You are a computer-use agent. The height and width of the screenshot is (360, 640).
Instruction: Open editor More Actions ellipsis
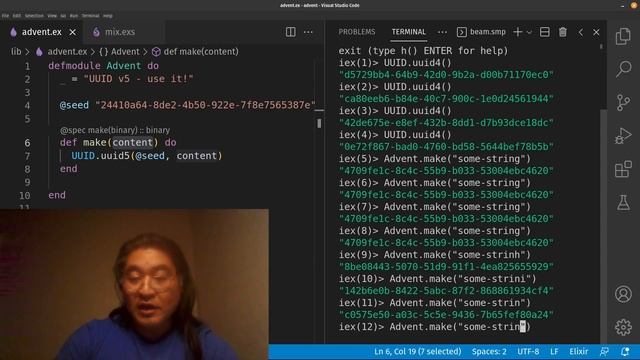pos(308,32)
